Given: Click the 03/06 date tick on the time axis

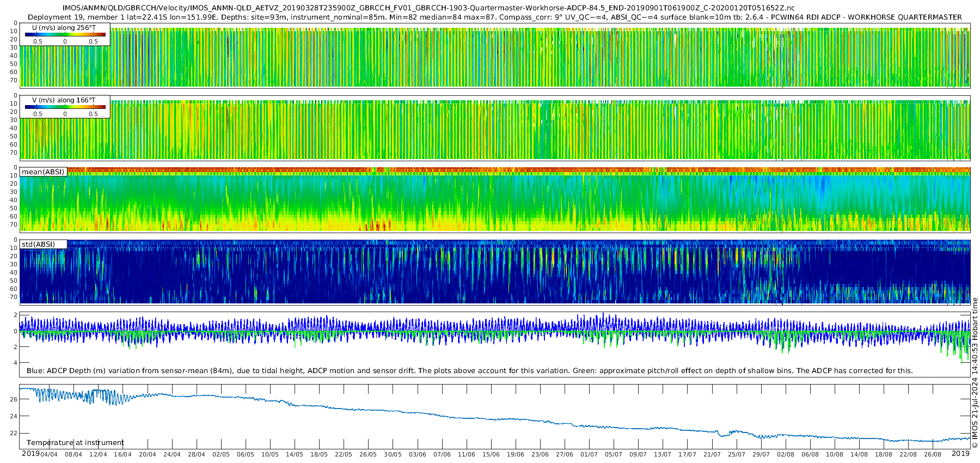Looking at the screenshot, I should click(x=418, y=454).
